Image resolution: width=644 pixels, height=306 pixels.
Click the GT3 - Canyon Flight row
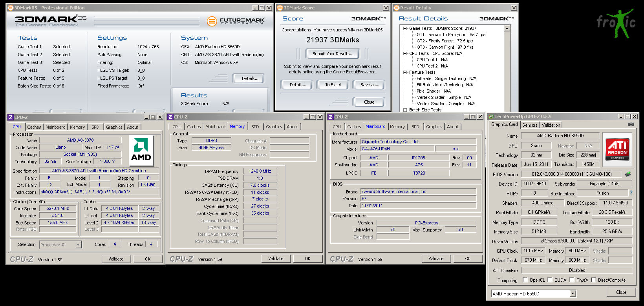pyautogui.click(x=445, y=47)
